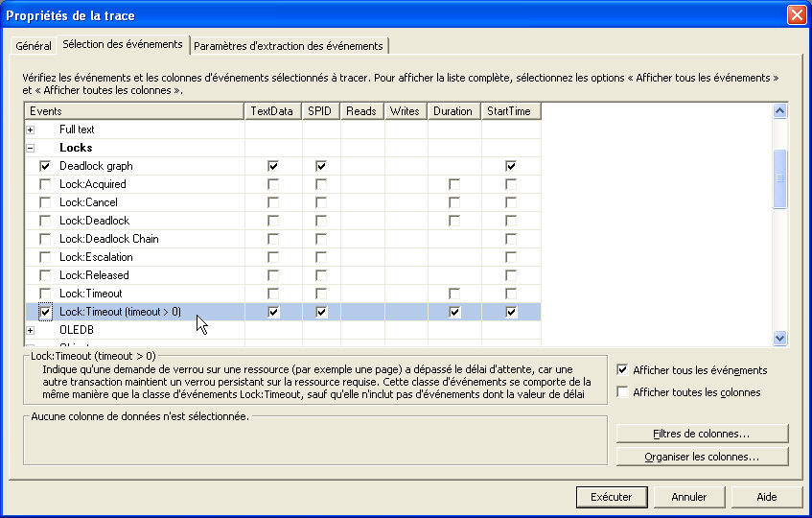Toggle StartTime checkbox for Deadlock graph

[x=511, y=166]
